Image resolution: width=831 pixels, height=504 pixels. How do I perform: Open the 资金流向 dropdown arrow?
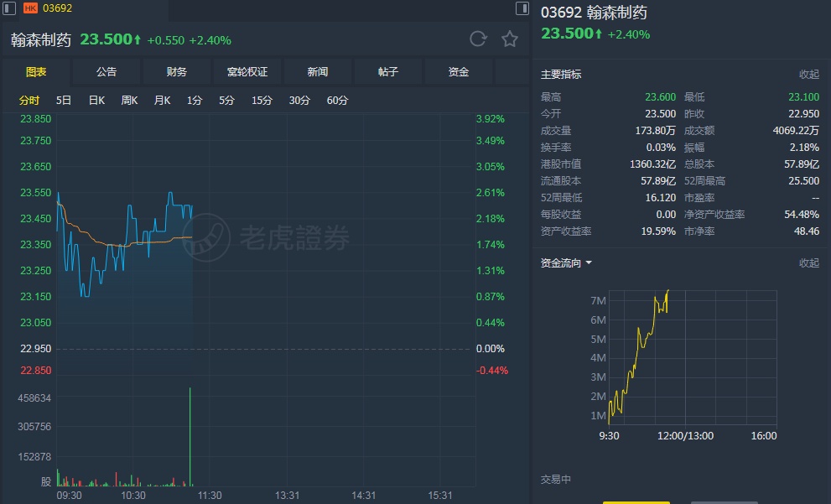589,262
